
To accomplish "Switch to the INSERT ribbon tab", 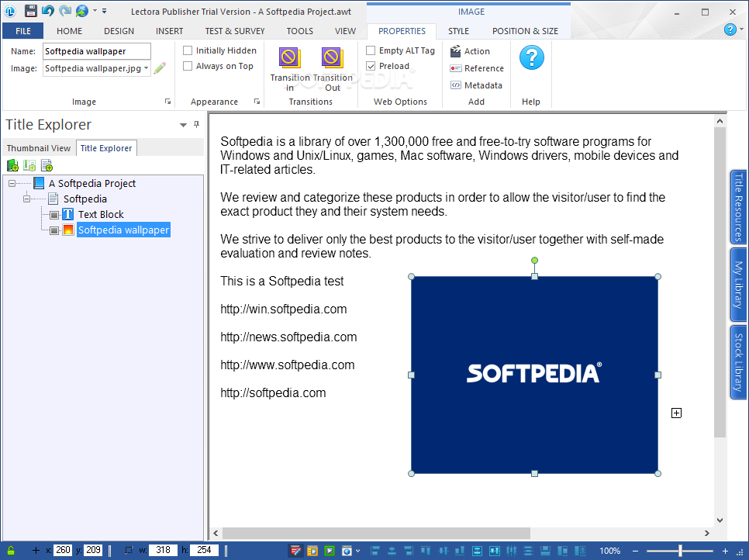I will tap(169, 31).
